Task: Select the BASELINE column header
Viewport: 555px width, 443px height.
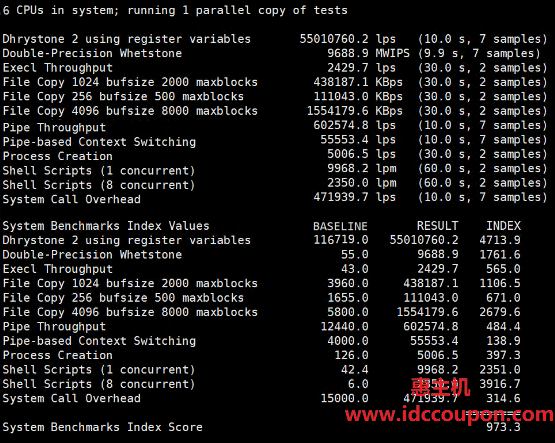Action: (x=341, y=226)
